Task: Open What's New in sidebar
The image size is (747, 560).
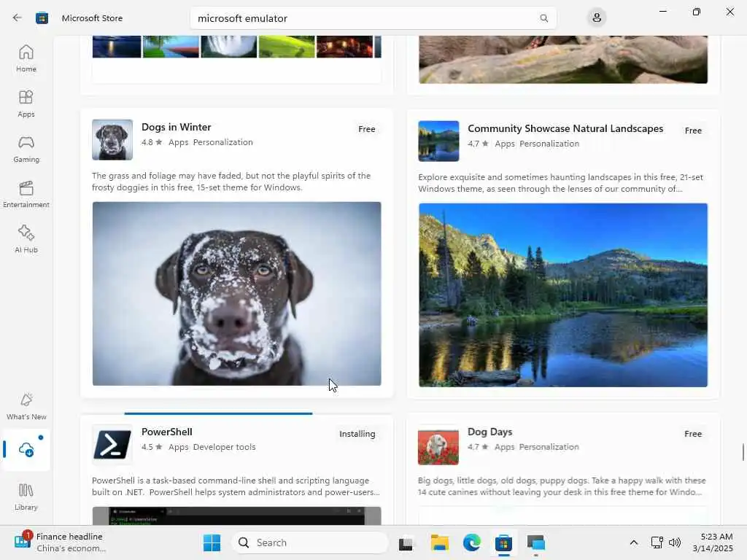Action: coord(26,407)
